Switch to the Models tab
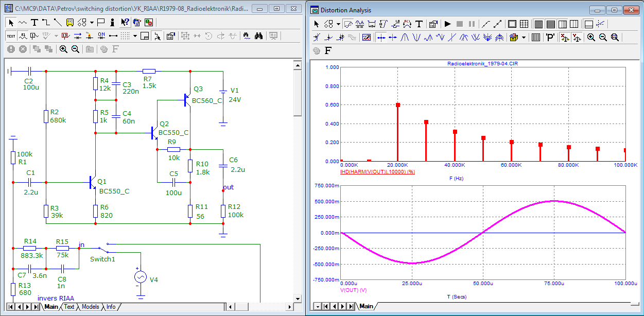 [90, 307]
